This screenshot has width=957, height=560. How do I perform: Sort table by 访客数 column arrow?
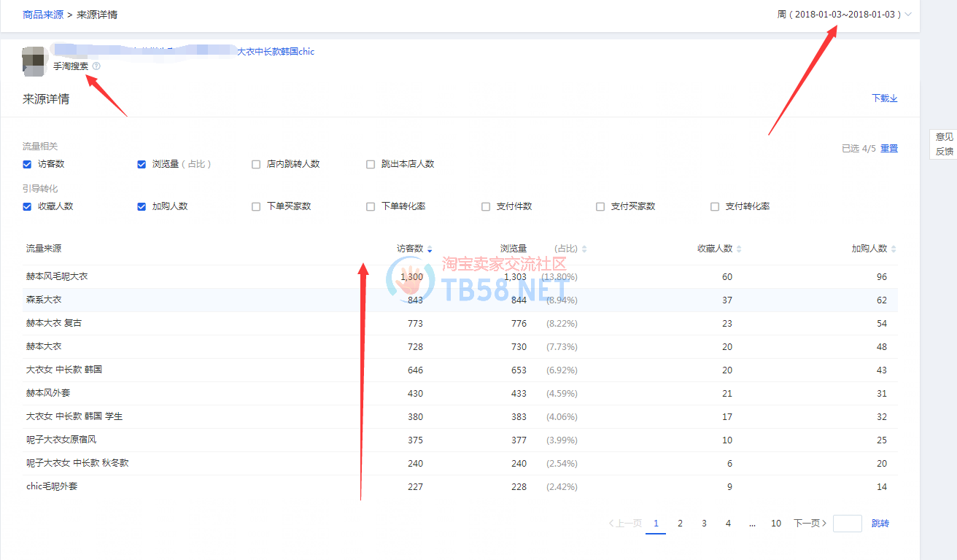click(430, 249)
